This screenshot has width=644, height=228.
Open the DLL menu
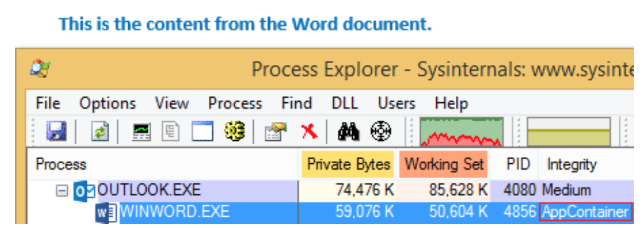(345, 103)
